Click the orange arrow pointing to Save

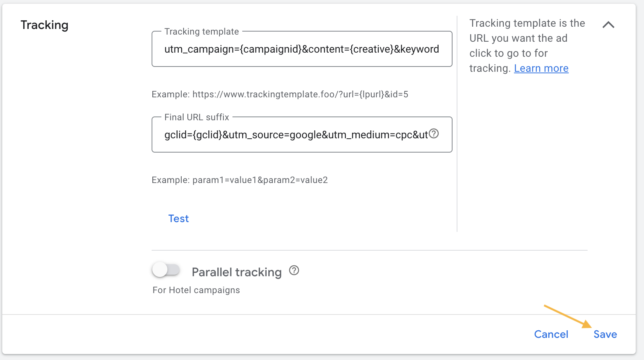coord(568,316)
